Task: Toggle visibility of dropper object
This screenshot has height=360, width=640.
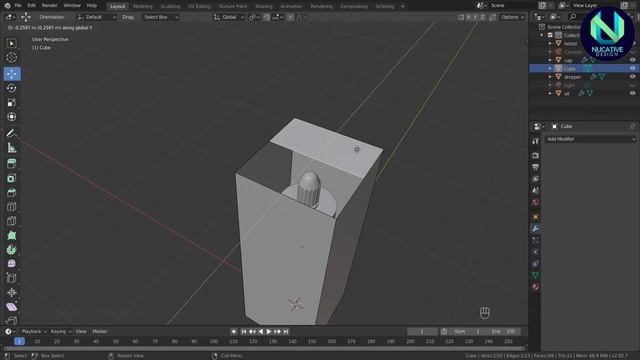Action: (x=632, y=77)
